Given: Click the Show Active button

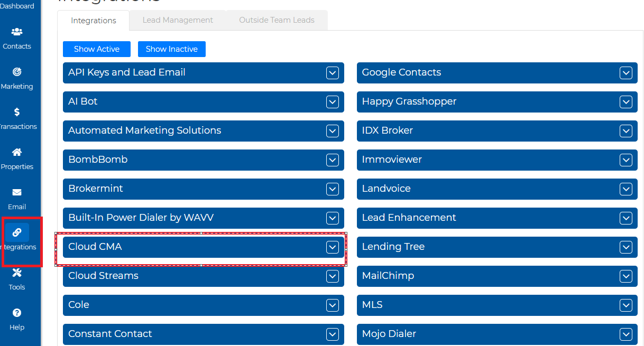Looking at the screenshot, I should [97, 49].
